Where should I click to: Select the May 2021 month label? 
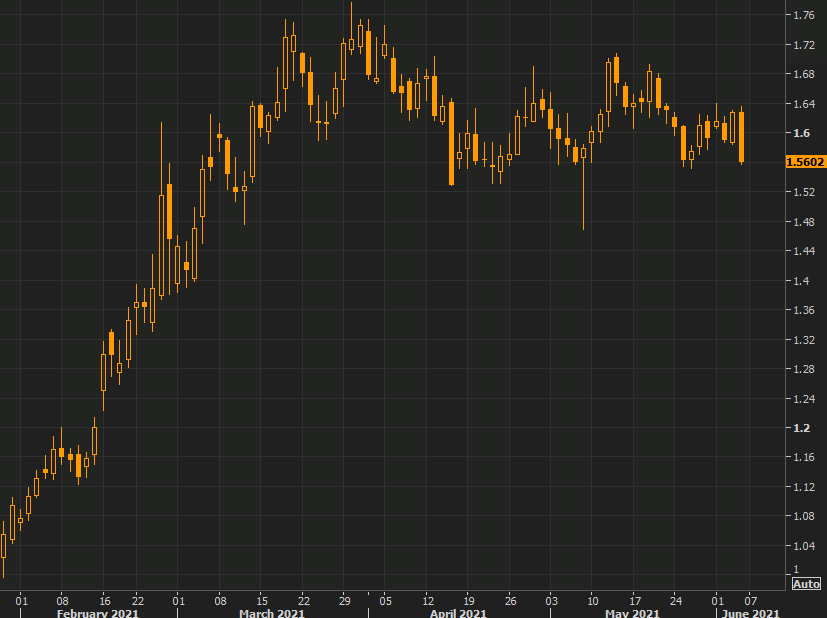tap(632, 613)
